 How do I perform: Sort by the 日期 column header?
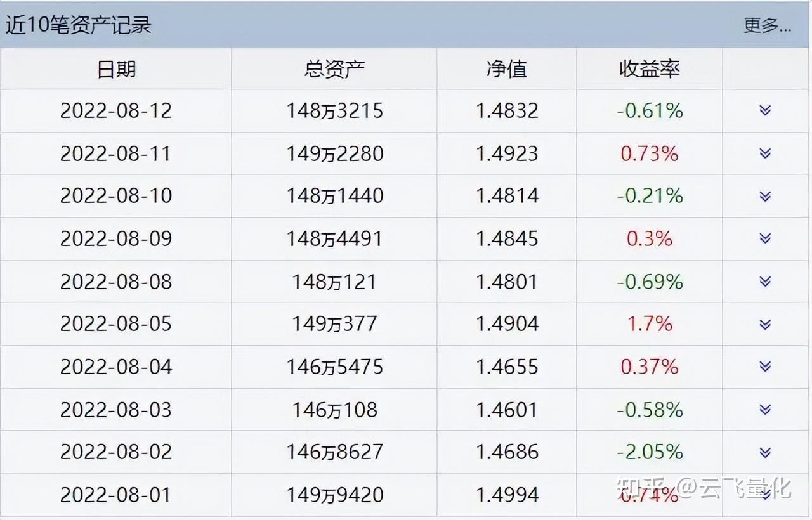point(116,68)
